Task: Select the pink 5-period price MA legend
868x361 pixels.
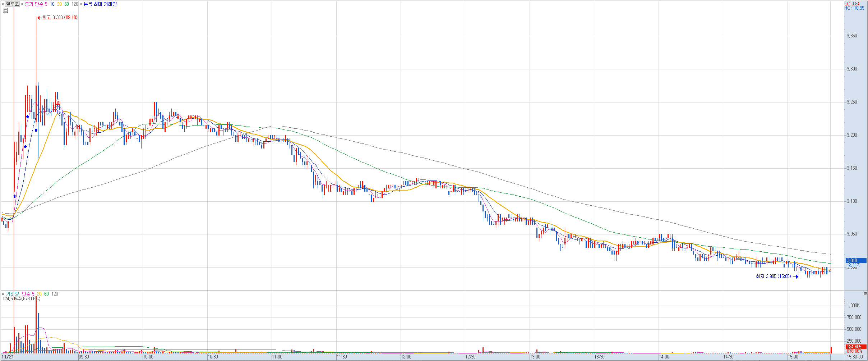Action: [x=46, y=4]
